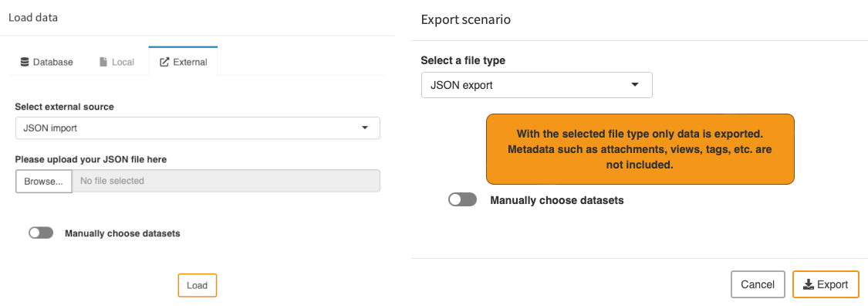Image resolution: width=868 pixels, height=306 pixels.
Task: Click the orange metadata warning message
Action: (x=640, y=149)
